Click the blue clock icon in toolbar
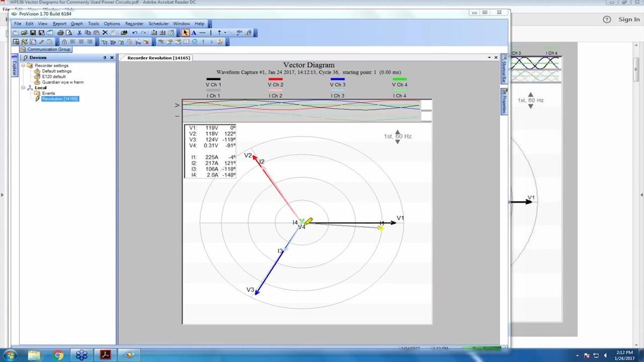The width and height of the screenshot is (644, 362). tap(194, 41)
